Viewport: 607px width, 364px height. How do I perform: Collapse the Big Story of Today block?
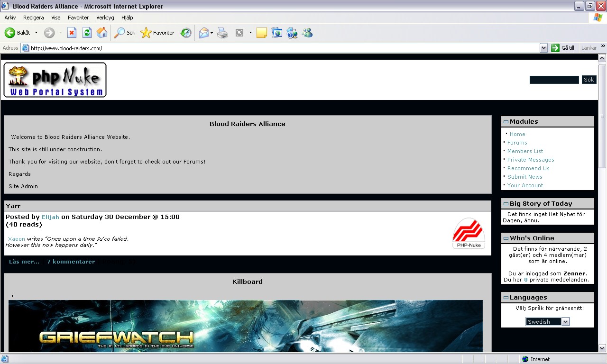tap(506, 204)
